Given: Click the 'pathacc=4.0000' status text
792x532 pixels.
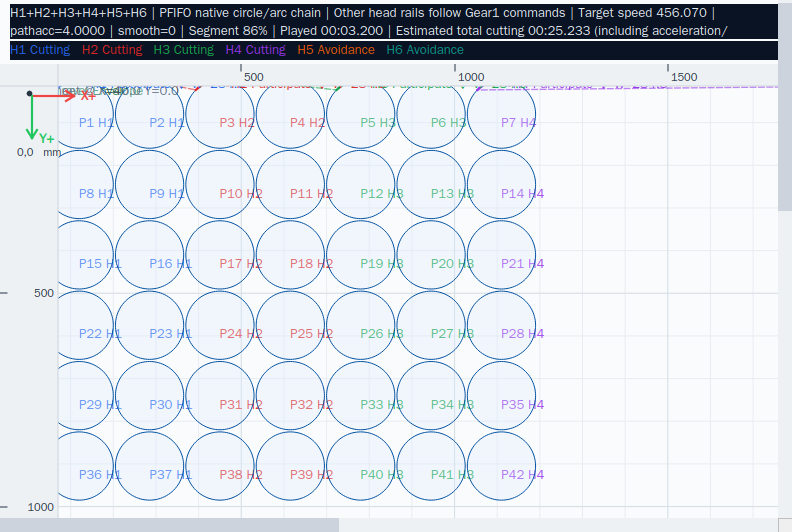Looking at the screenshot, I should 58,31.
